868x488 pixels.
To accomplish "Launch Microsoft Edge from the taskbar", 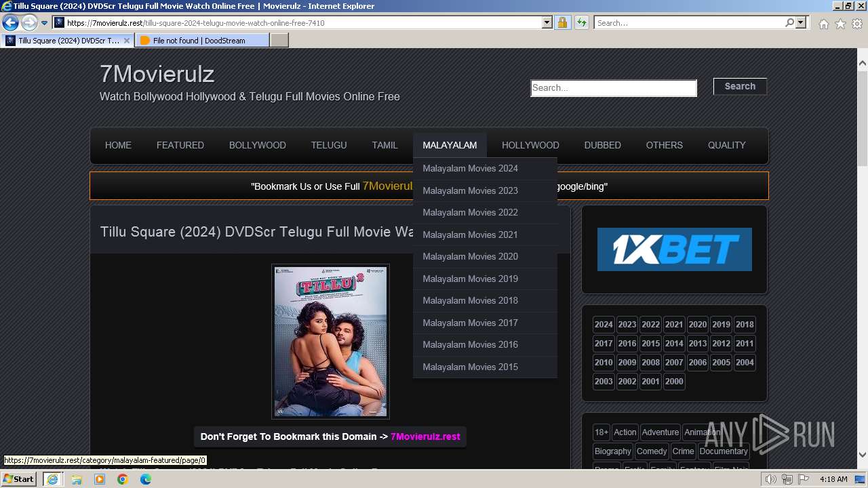I will click(x=146, y=479).
